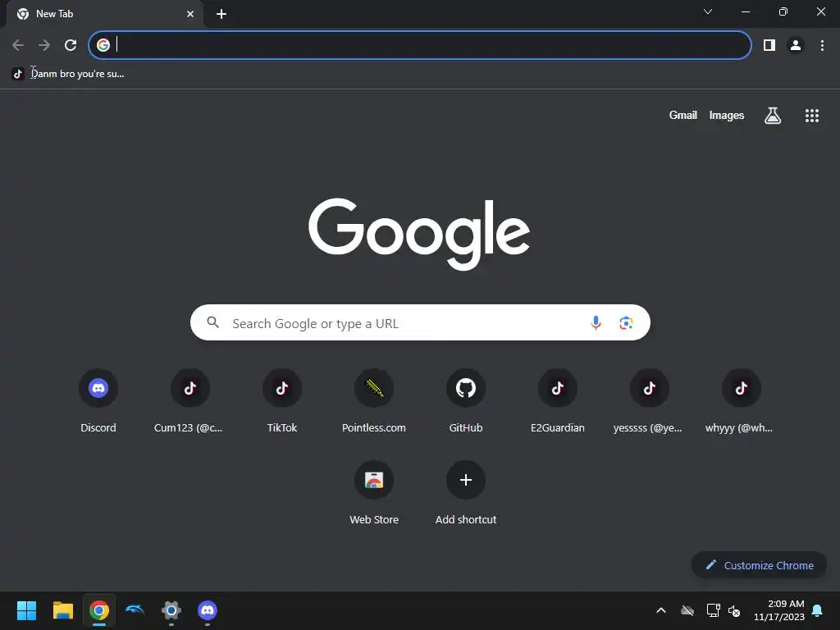Click the Google icon in address bar

click(x=103, y=45)
